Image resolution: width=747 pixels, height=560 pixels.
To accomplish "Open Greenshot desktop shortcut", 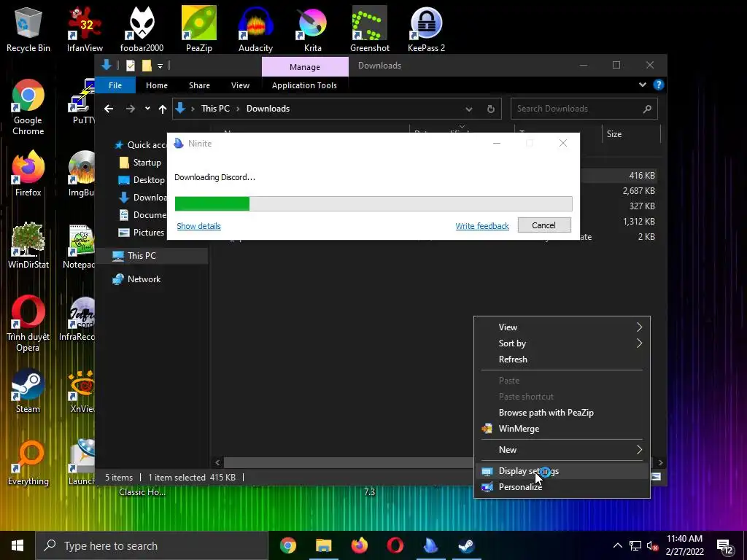I will pos(370,29).
